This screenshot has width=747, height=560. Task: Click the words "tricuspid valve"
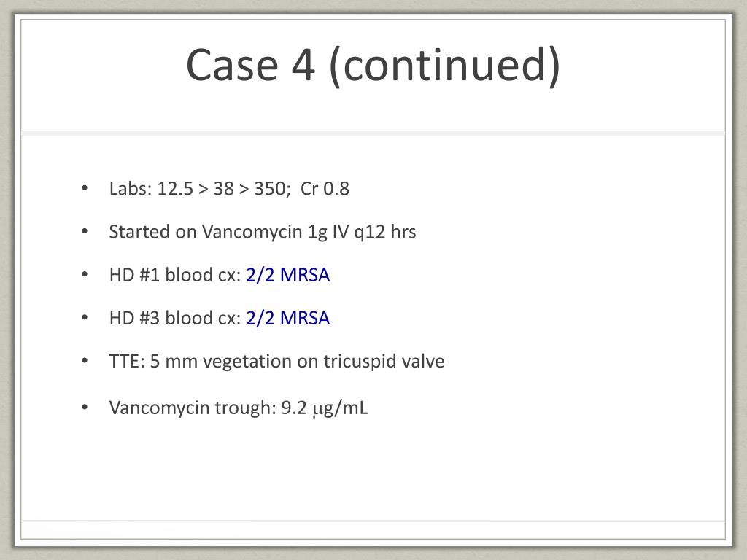point(384,362)
